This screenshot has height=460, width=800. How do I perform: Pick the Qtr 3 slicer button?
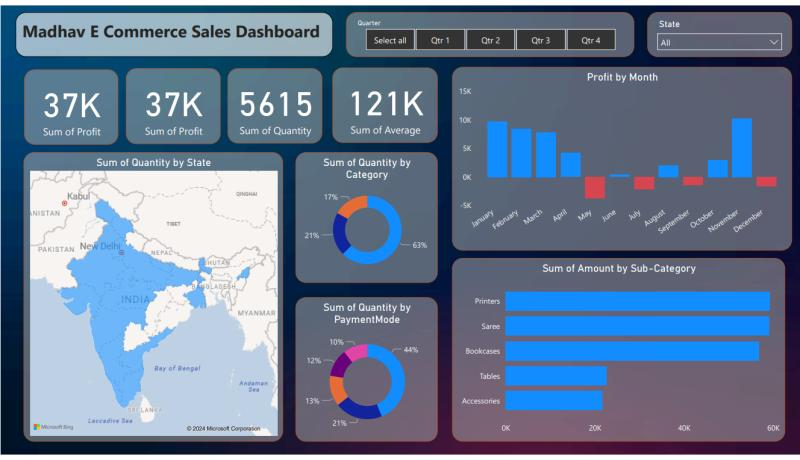pos(540,40)
